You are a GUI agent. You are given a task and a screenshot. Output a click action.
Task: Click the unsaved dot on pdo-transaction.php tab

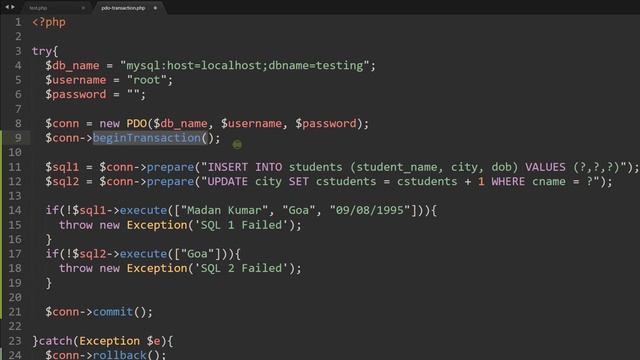click(156, 8)
